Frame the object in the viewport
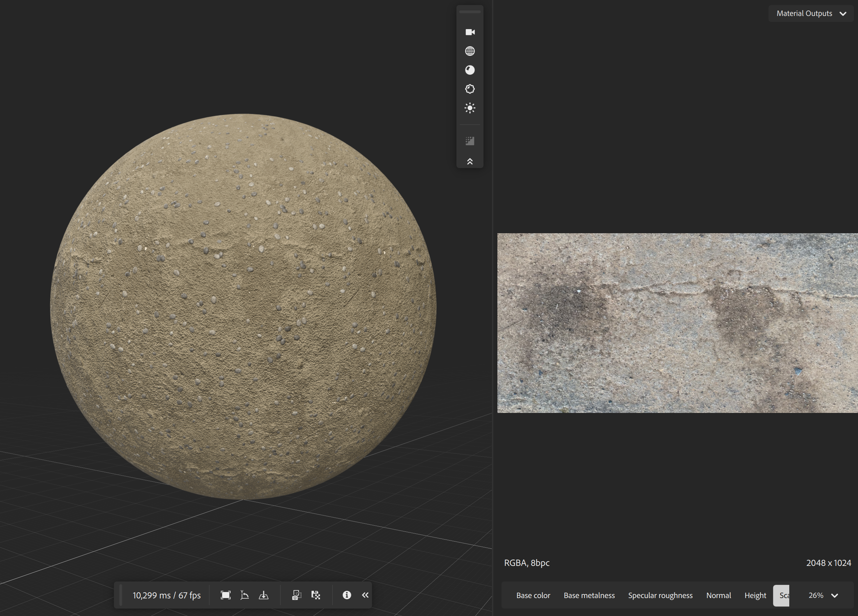 tap(226, 595)
